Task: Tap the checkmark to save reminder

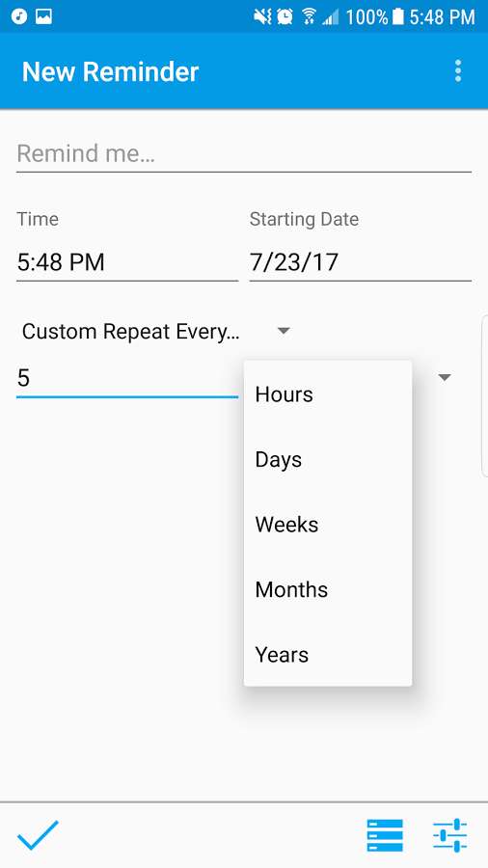Action: 38,835
